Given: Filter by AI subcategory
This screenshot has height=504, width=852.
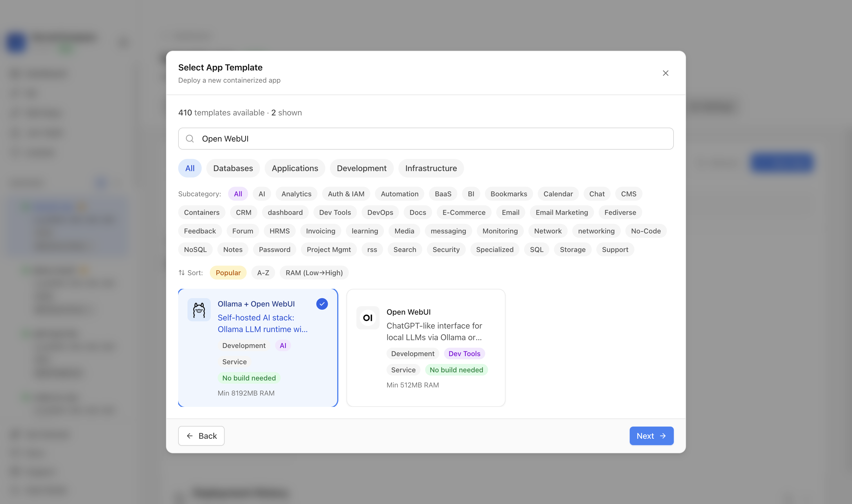Looking at the screenshot, I should 262,194.
